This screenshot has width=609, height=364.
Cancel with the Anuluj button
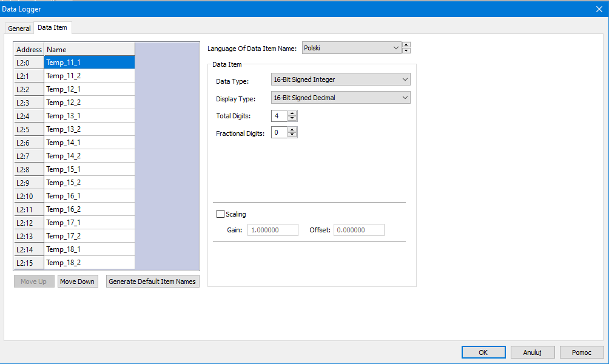533,352
